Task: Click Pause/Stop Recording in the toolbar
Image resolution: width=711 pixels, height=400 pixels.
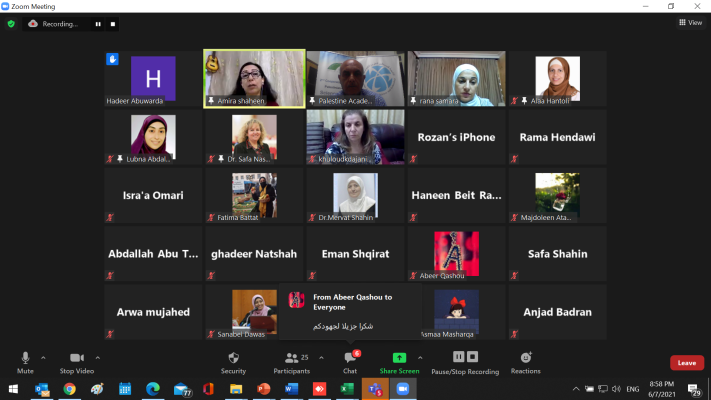Action: pyautogui.click(x=465, y=361)
